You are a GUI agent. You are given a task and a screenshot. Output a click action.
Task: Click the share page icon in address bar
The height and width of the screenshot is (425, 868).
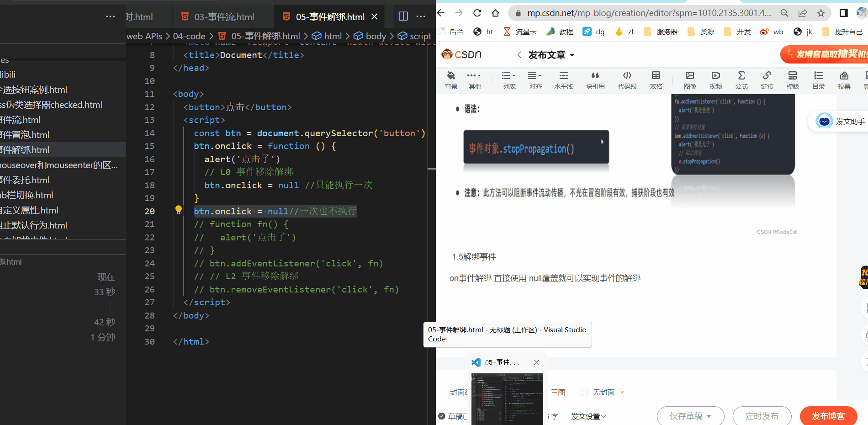point(803,13)
